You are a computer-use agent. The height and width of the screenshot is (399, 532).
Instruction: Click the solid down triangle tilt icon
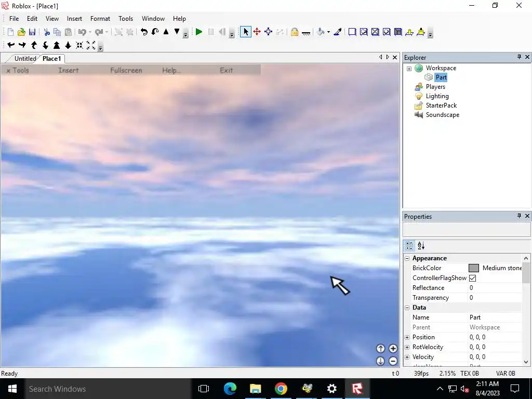click(177, 32)
